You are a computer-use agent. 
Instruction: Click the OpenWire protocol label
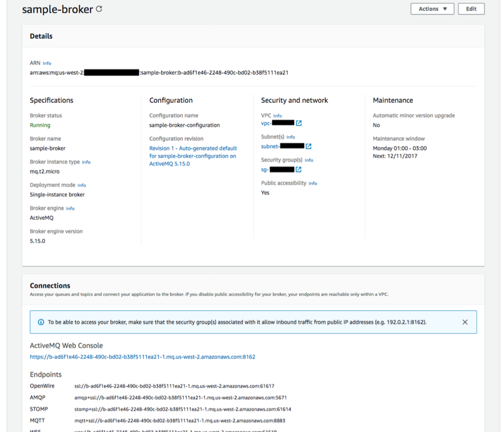coord(42,386)
